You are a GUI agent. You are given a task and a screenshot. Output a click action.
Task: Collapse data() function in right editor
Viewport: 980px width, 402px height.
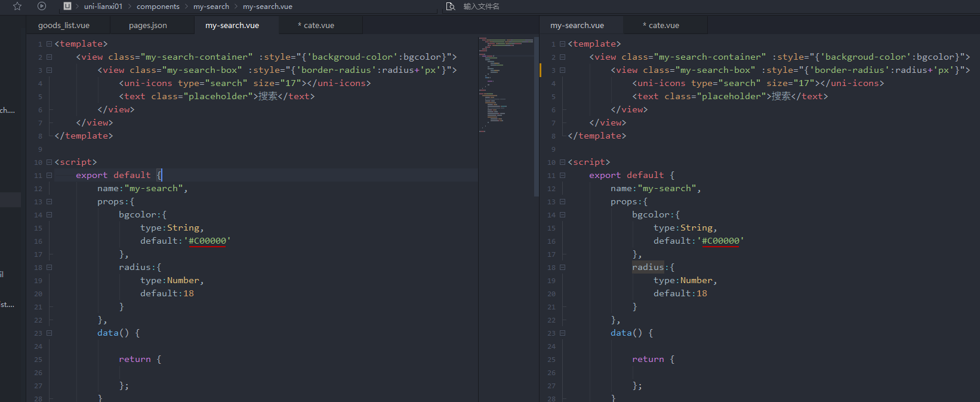562,333
